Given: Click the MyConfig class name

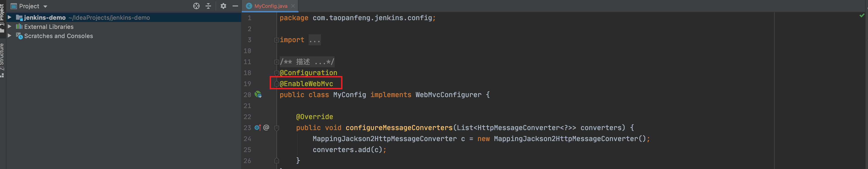Looking at the screenshot, I should point(350,95).
